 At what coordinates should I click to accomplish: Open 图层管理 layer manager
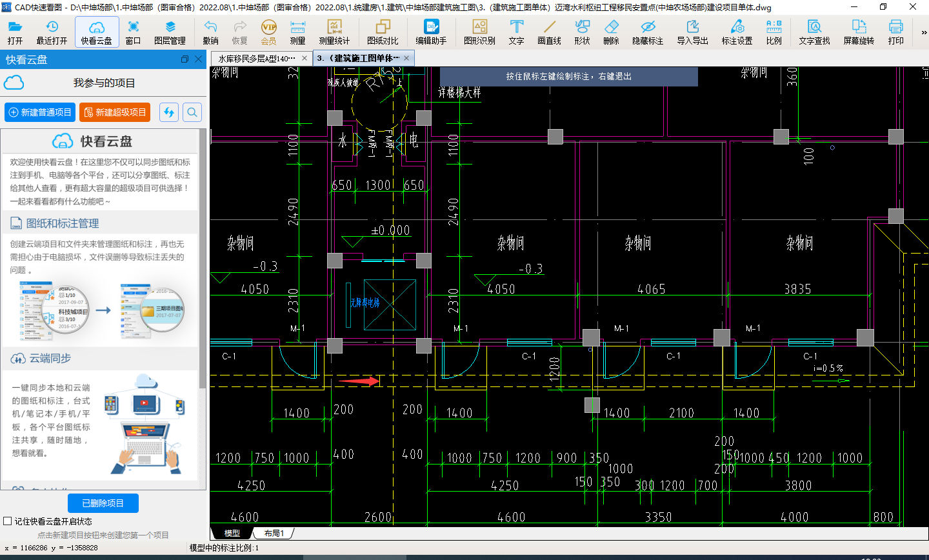tap(170, 32)
